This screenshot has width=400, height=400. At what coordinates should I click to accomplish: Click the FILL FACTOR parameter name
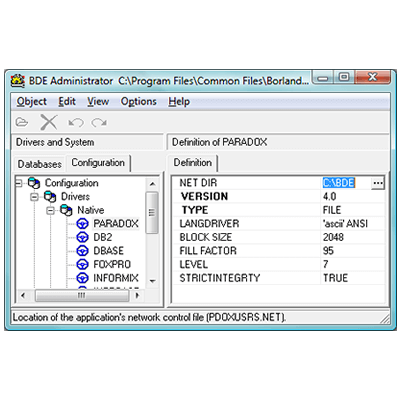208,251
